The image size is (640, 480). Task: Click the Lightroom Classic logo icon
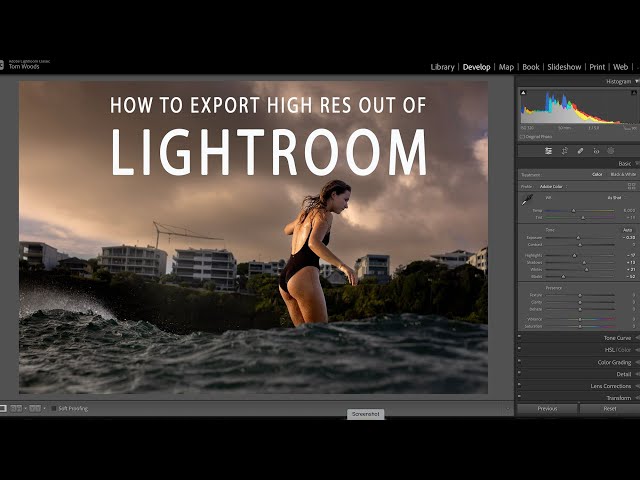click(2, 65)
